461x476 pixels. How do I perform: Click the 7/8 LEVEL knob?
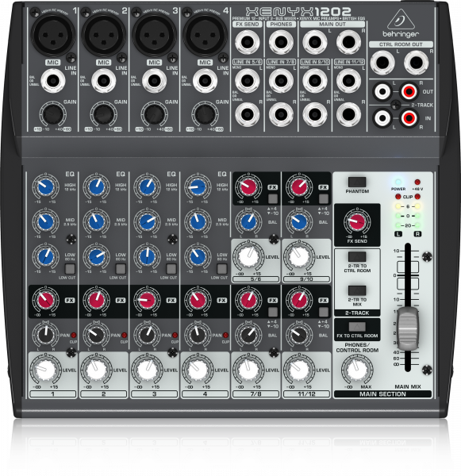click(248, 370)
